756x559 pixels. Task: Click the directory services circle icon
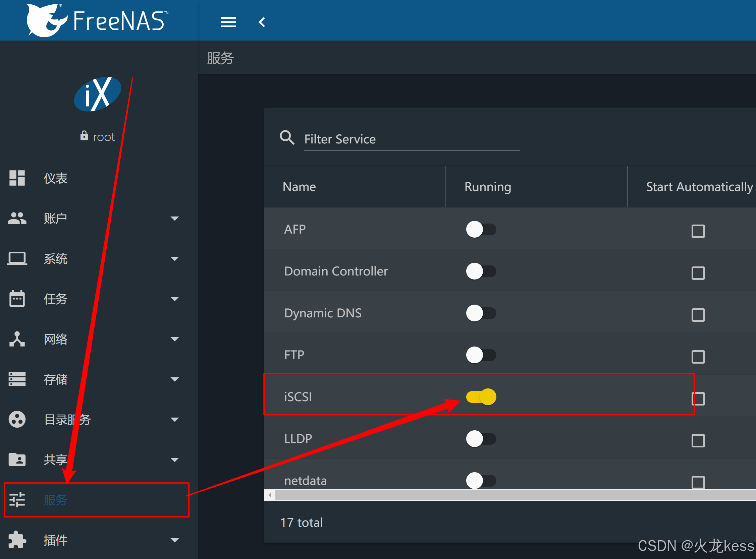(17, 420)
